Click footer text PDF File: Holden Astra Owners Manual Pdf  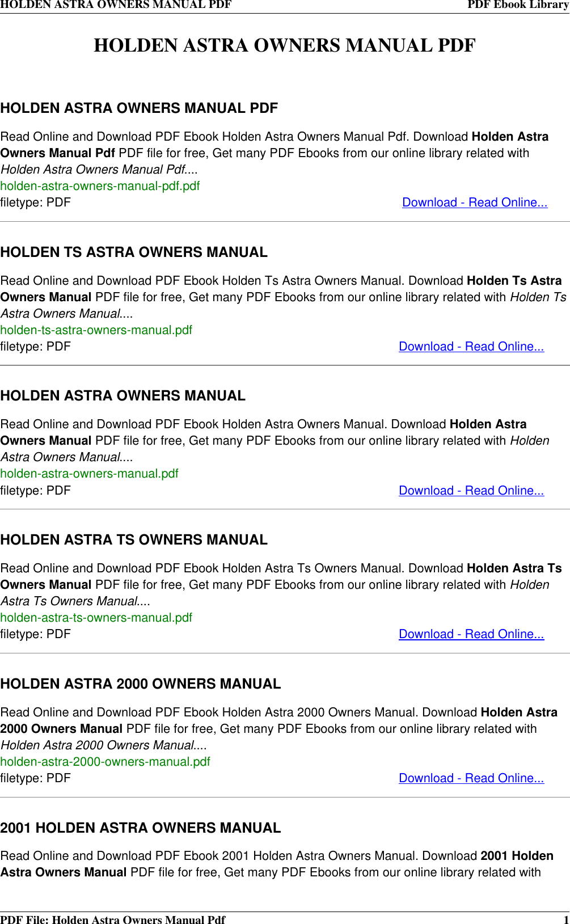(113, 919)
